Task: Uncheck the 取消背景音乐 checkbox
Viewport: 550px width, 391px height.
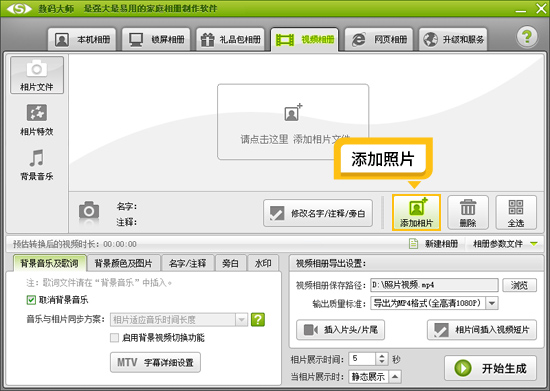Action: click(31, 300)
